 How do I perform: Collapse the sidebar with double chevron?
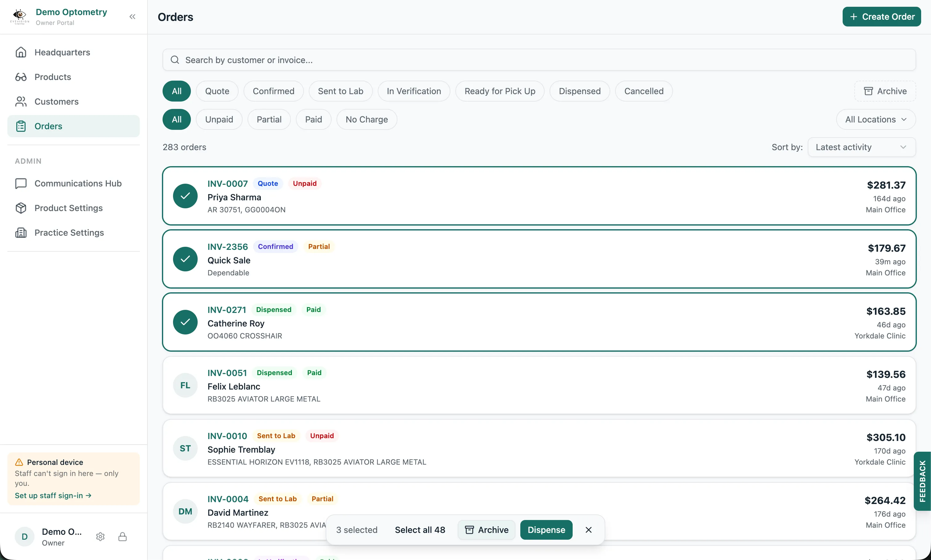pyautogui.click(x=132, y=17)
